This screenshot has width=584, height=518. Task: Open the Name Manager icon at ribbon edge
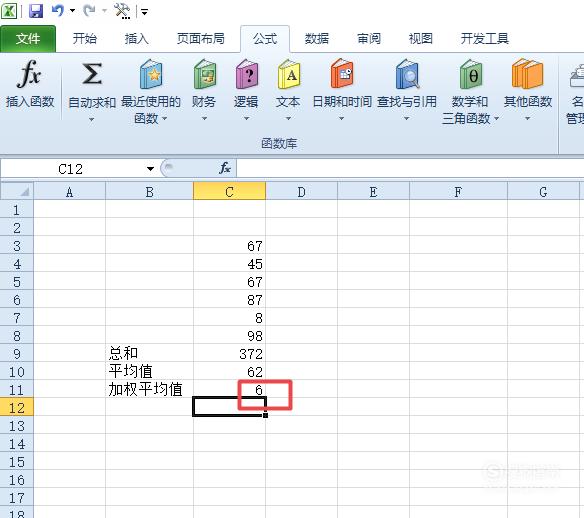577,76
